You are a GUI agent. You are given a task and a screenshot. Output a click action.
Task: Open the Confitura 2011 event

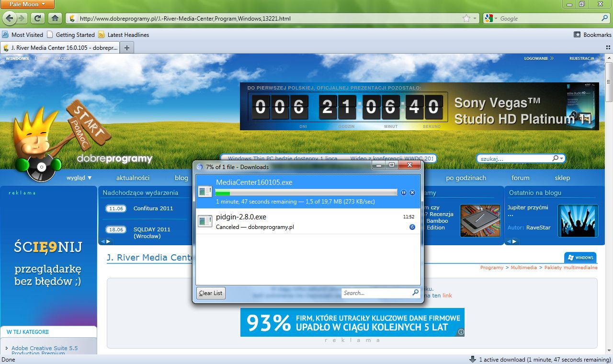153,208
